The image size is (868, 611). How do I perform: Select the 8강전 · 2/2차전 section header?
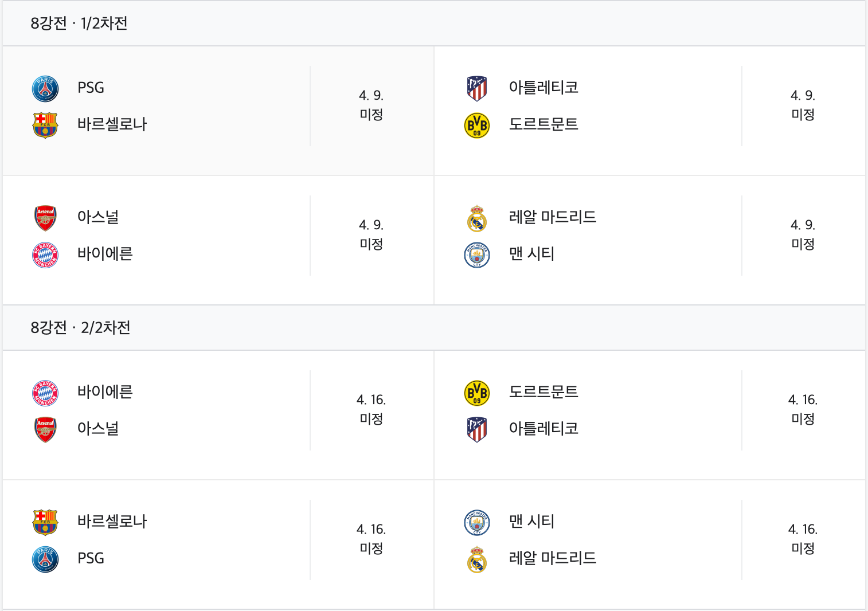tap(80, 328)
